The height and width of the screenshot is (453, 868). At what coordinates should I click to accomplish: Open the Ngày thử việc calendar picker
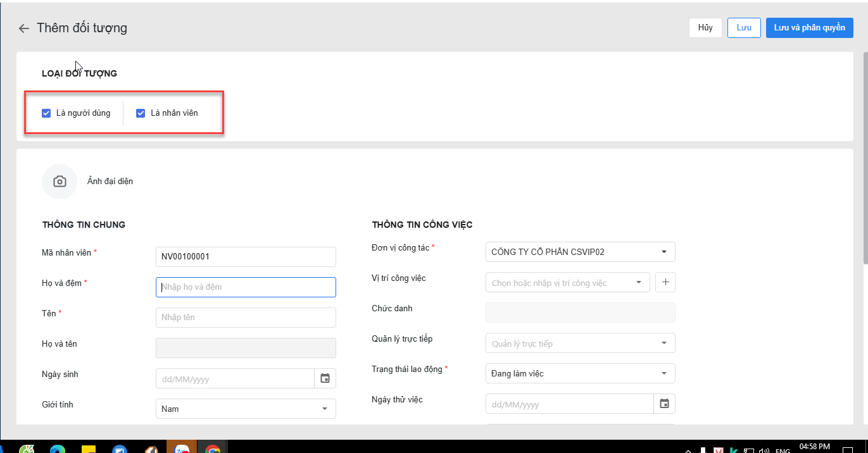(664, 404)
